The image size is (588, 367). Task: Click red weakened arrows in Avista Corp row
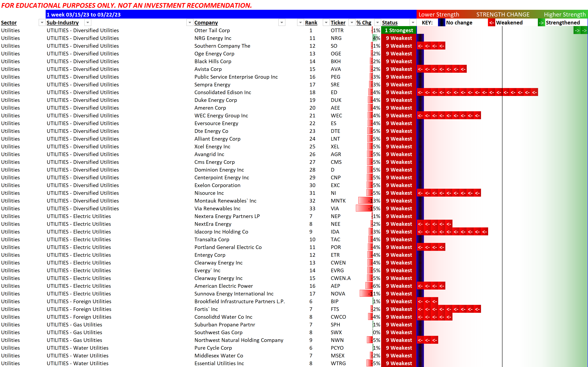[x=442, y=69]
